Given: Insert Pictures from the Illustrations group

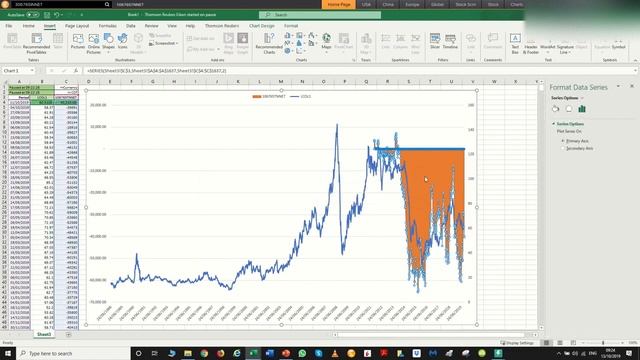Looking at the screenshot, I should click(78, 42).
